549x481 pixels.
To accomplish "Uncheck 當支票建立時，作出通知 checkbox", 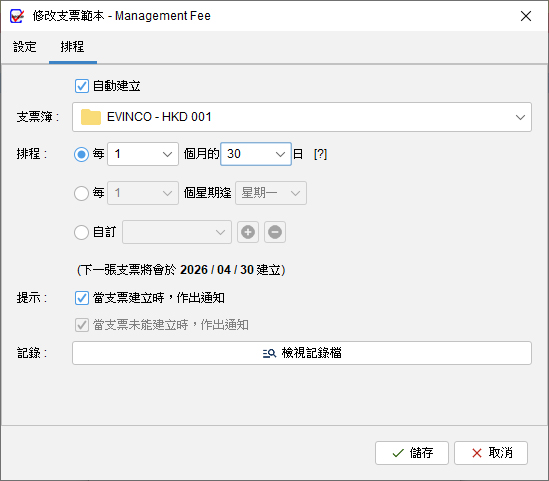I will pos(82,298).
